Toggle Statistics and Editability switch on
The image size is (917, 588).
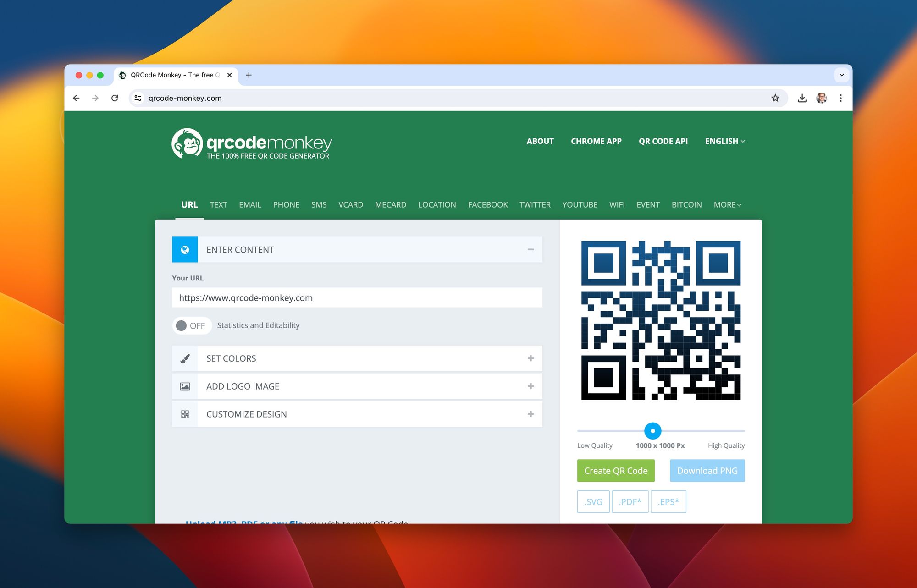click(192, 325)
